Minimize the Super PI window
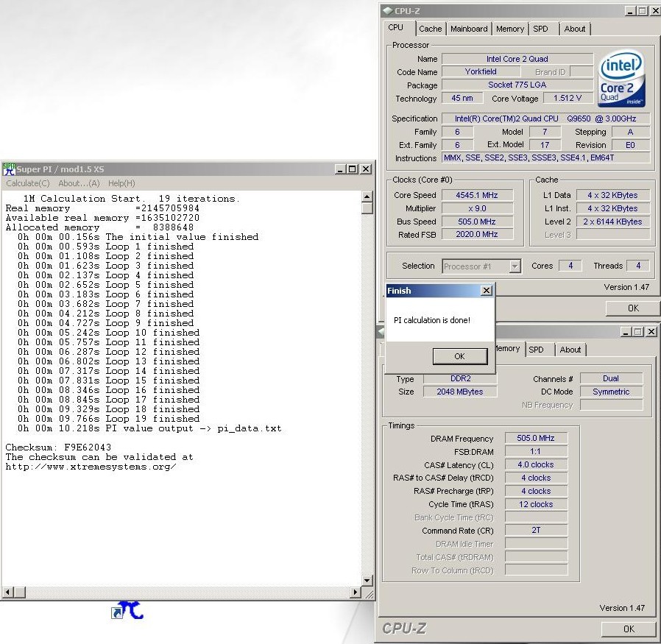661x644 pixels. (x=341, y=169)
